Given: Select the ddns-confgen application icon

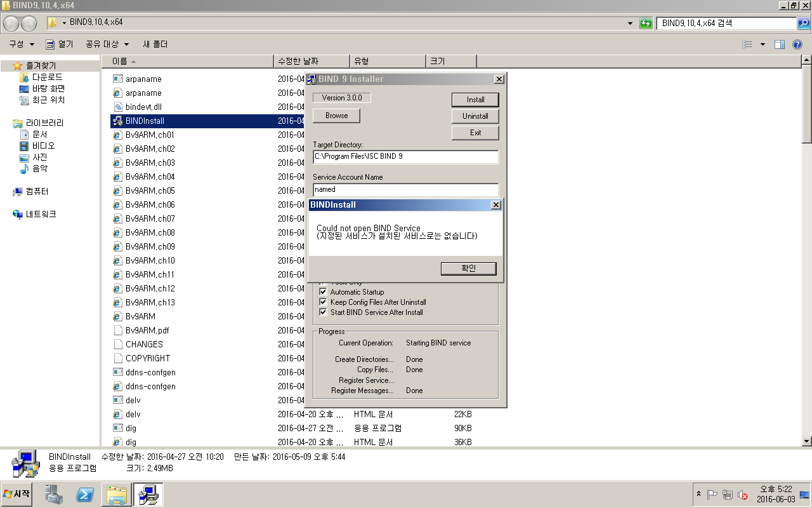Looking at the screenshot, I should 117,372.
